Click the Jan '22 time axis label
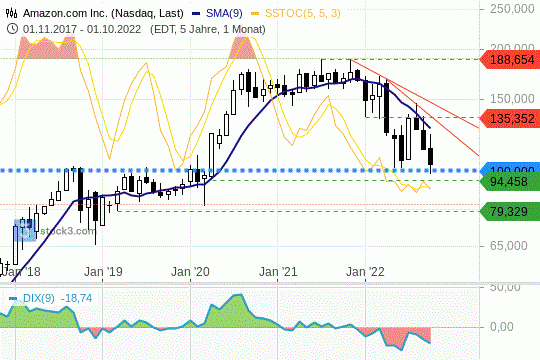540x360 pixels. [365, 272]
